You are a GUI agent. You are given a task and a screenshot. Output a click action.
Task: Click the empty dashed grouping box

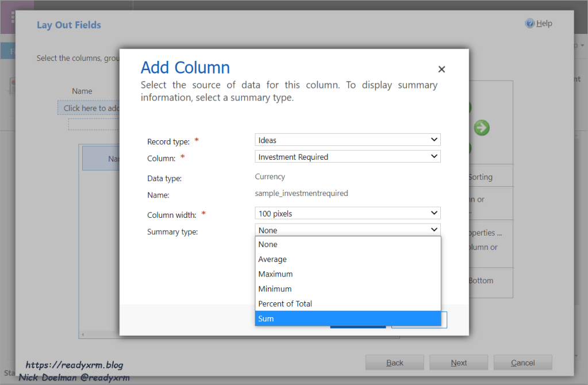click(94, 124)
